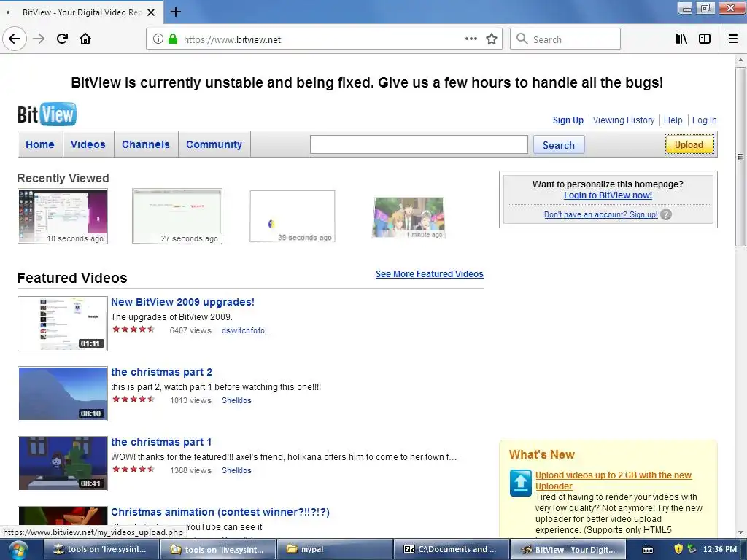Open the Windows Start button

18,550
